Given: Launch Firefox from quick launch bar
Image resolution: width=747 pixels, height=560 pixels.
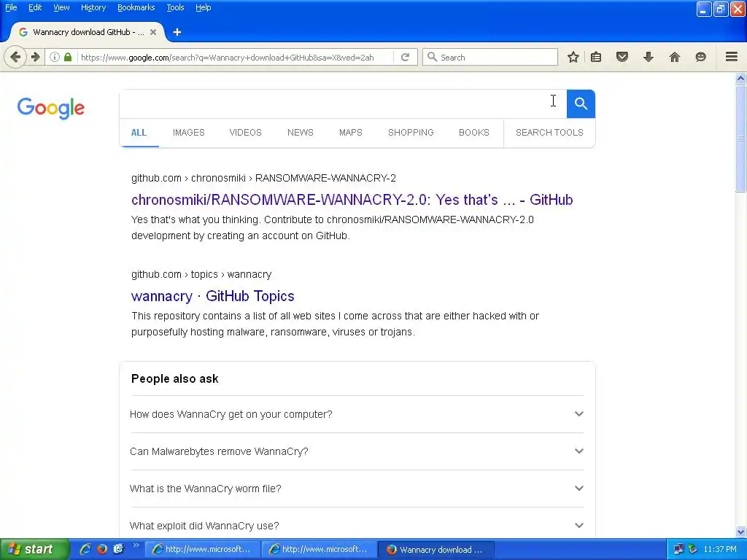Looking at the screenshot, I should coord(102,549).
